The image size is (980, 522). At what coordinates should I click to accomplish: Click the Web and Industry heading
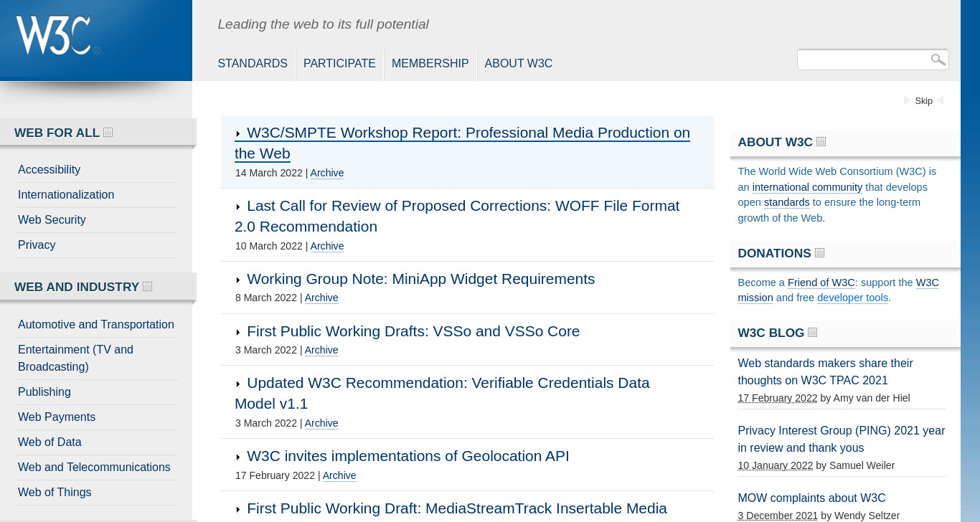pos(77,287)
